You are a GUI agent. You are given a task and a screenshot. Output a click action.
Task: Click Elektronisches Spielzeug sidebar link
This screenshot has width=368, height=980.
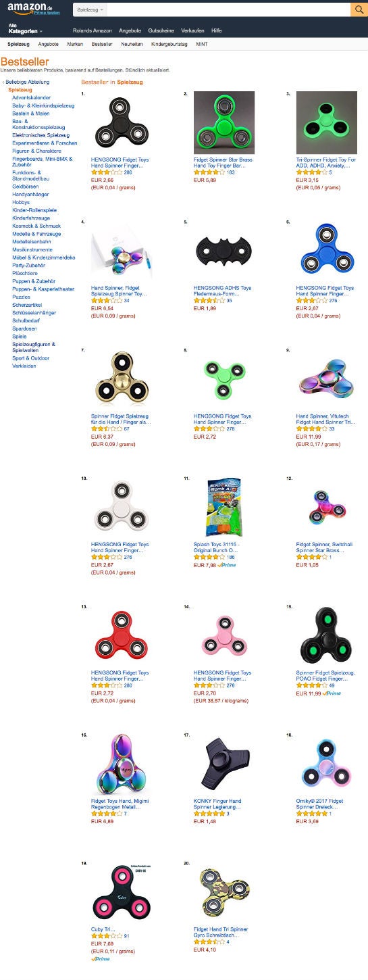[41, 135]
